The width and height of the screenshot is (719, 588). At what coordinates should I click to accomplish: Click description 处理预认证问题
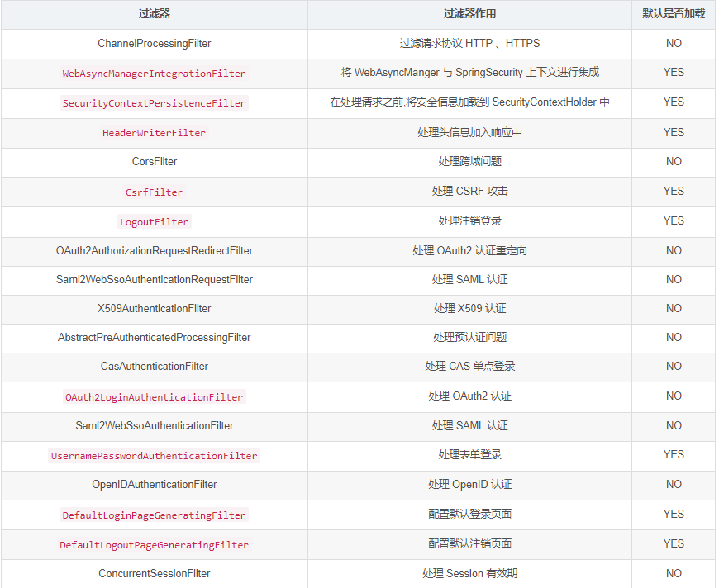pyautogui.click(x=469, y=337)
